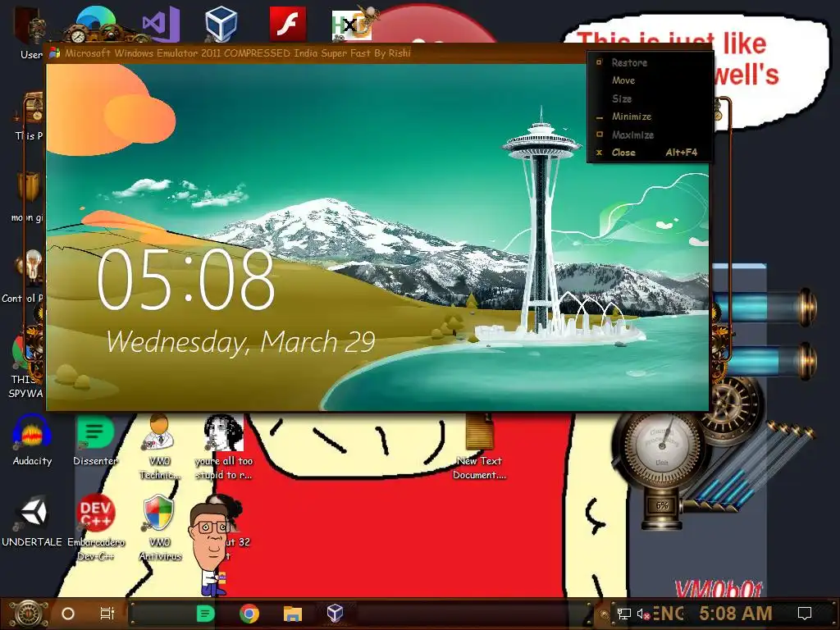The height and width of the screenshot is (630, 840).
Task: Open the steampunk Start button
Action: (28, 614)
